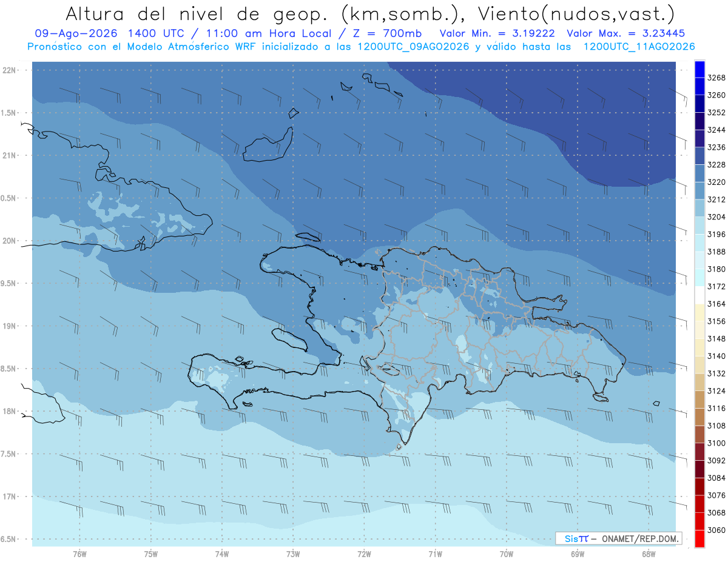Click the longitude label 68W
728x562 pixels.
(649, 554)
